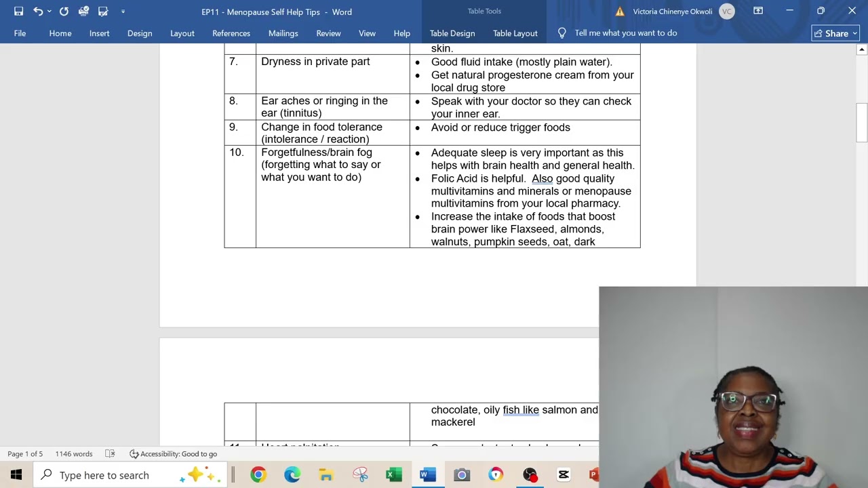Click the 'Forgetfulness/brain fog' cell text
This screenshot has height=488, width=868.
point(321,165)
